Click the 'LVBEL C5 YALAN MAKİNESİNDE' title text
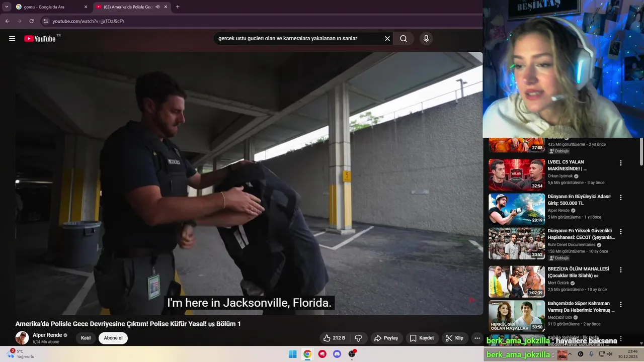The width and height of the screenshot is (644, 362). point(568,165)
